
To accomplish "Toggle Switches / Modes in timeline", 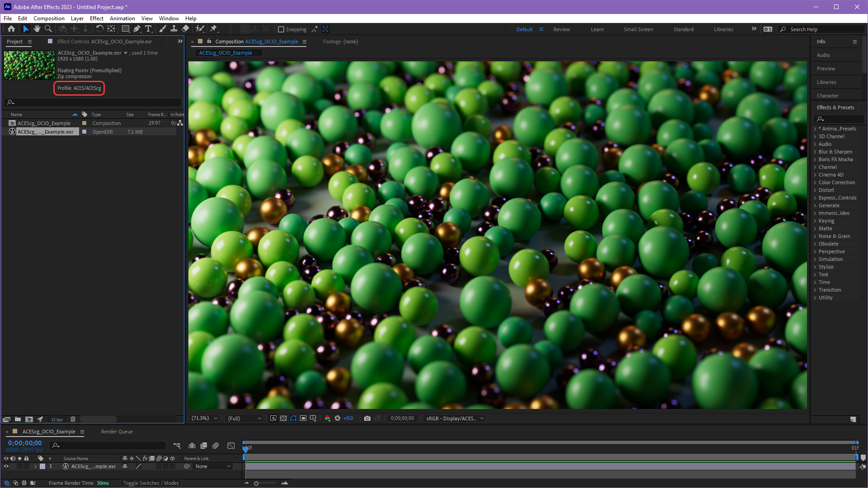I will click(151, 483).
